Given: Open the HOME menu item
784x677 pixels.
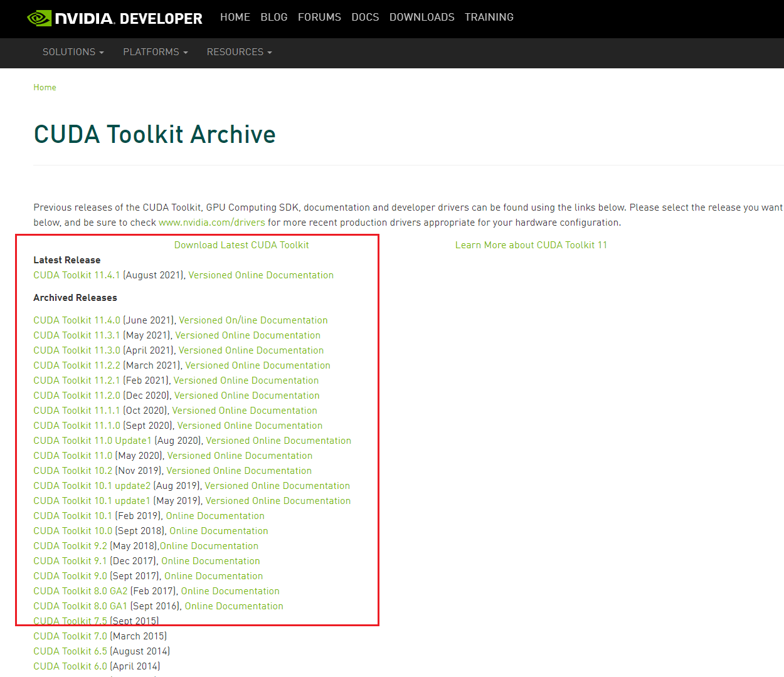Looking at the screenshot, I should tap(235, 18).
